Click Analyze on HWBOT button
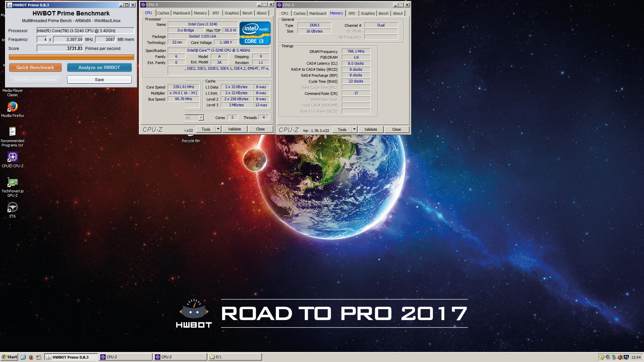This screenshot has height=362, width=644. point(99,67)
